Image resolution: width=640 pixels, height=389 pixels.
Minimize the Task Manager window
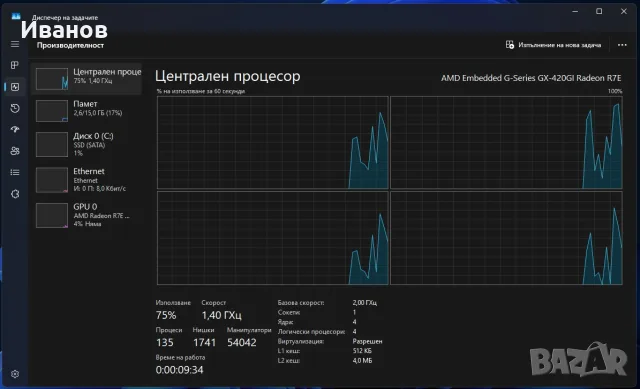coord(575,11)
